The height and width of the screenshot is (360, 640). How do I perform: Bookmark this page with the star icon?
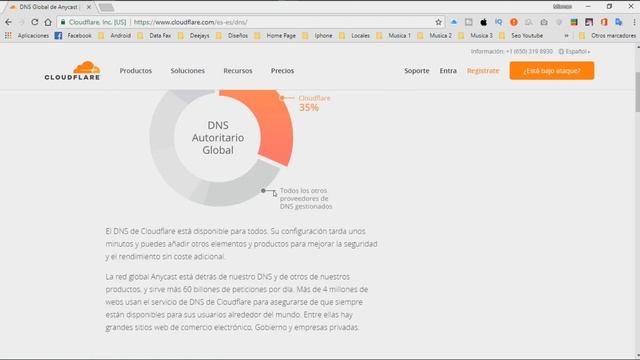click(x=438, y=22)
